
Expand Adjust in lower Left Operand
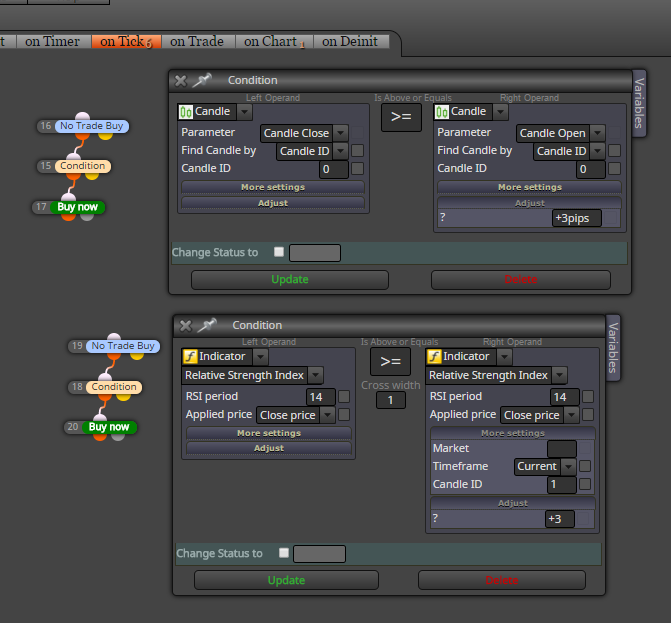tap(269, 448)
